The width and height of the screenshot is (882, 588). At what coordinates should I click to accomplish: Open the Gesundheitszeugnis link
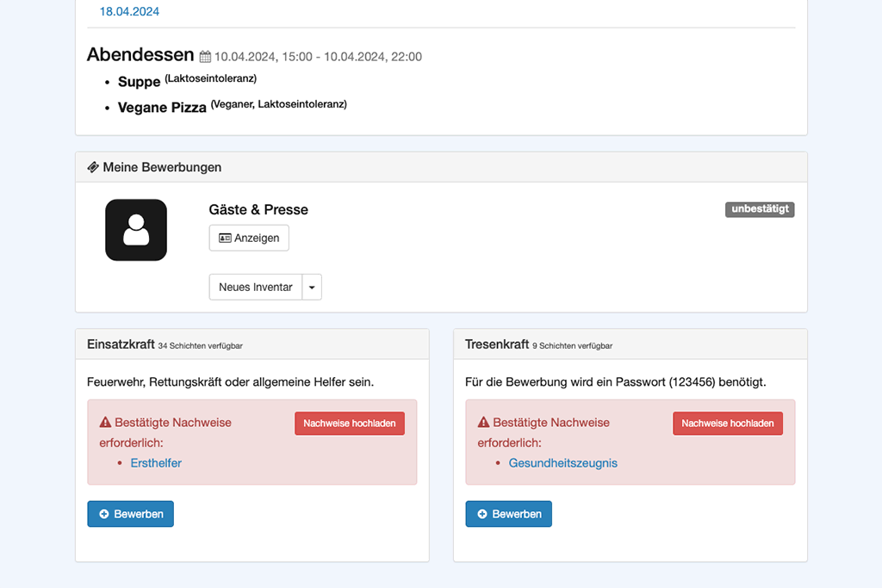coord(563,463)
